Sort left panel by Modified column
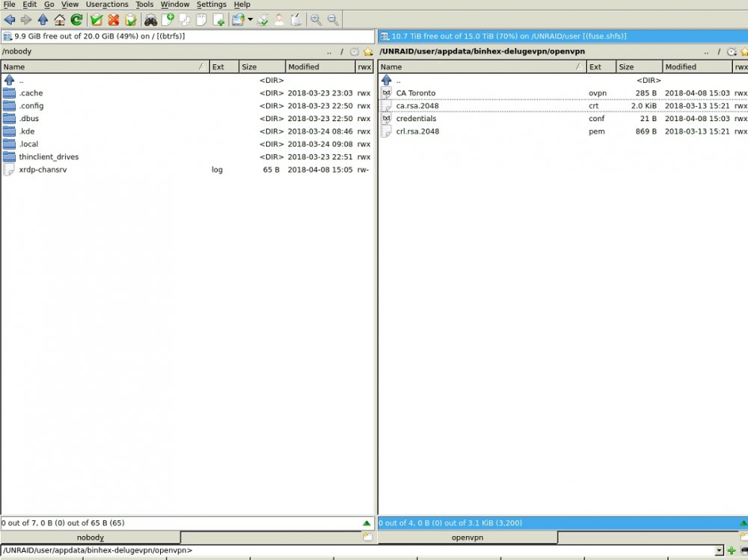The image size is (748, 560). point(320,67)
